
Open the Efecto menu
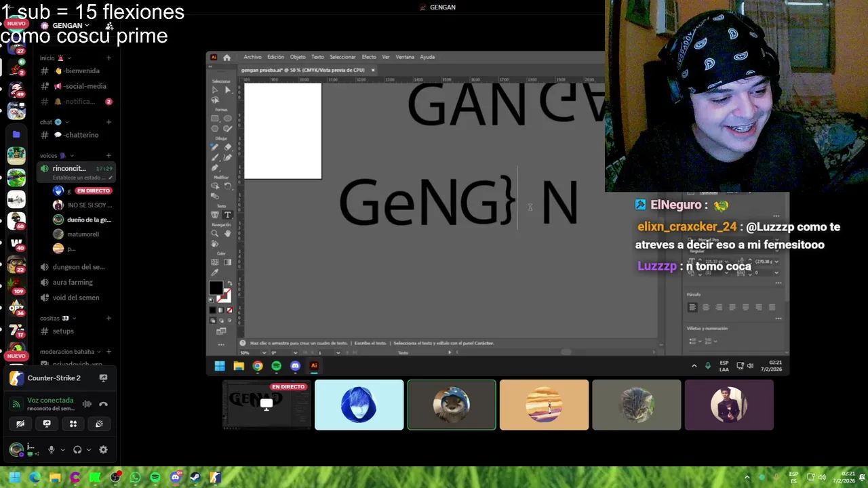pos(369,57)
